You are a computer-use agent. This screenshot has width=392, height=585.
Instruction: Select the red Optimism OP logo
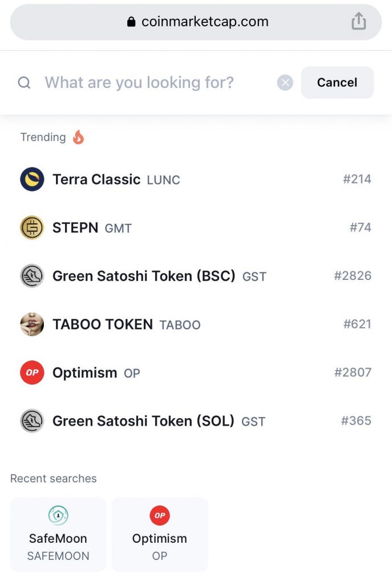tap(31, 372)
